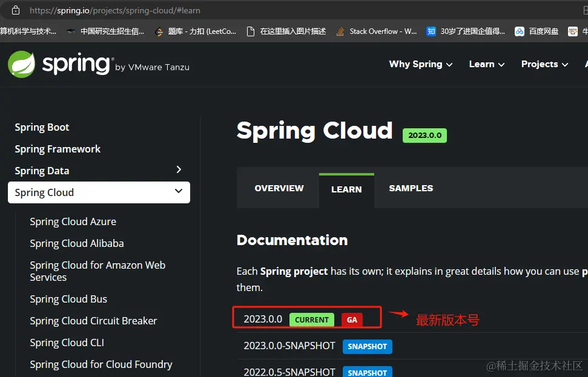This screenshot has height=377, width=588.
Task: Select the 2022.0.5-SNAPSHOT version text
Action: [289, 372]
